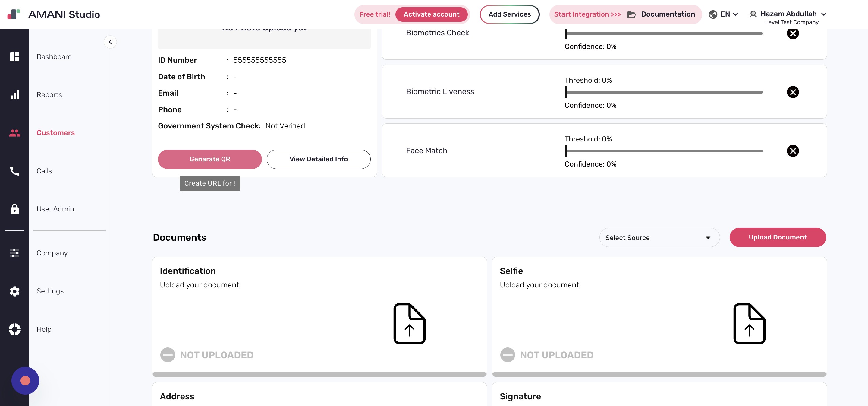Screen dimensions: 868x406
Task: Click View Detailed Info button
Action: click(319, 159)
